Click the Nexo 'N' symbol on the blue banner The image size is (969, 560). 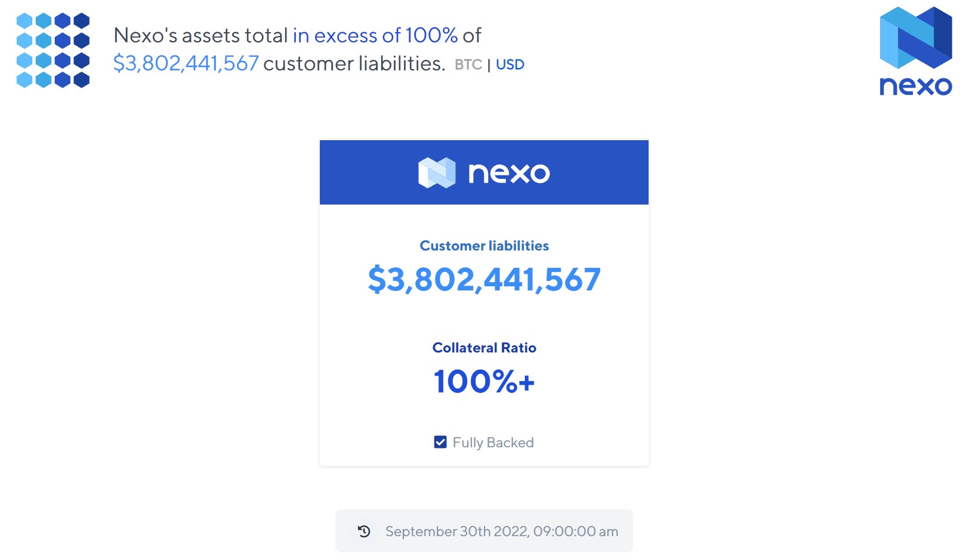coord(437,172)
